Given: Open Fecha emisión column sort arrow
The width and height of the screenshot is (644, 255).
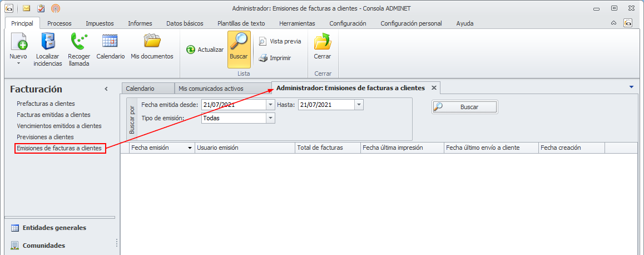Looking at the screenshot, I should tap(190, 148).
